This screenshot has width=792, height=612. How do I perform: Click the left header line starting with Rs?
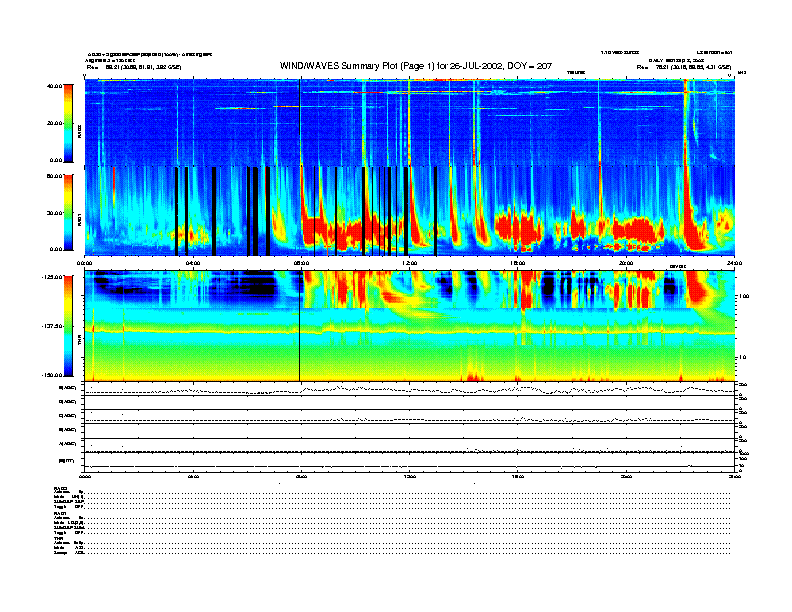tap(134, 67)
